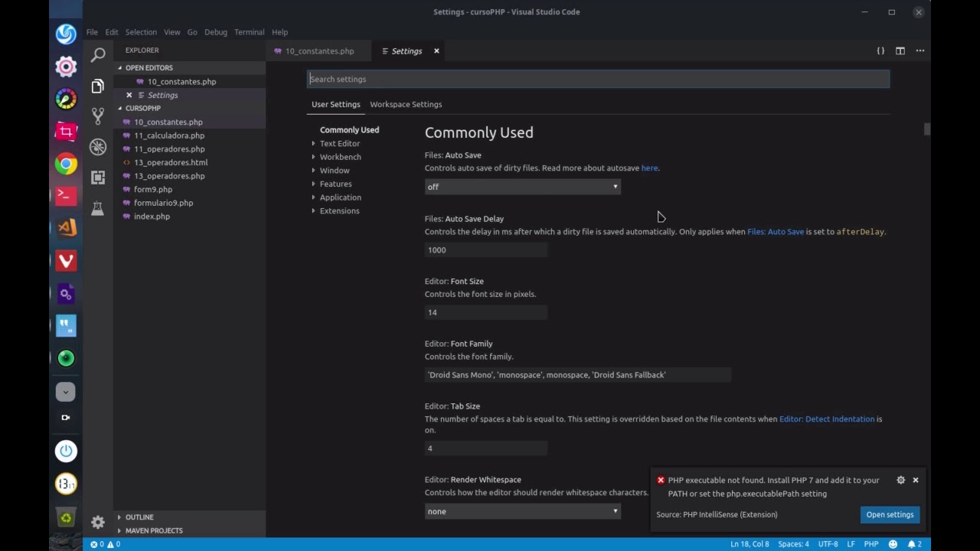The height and width of the screenshot is (551, 980).
Task: Open the Manage gear in activity bar
Action: pos(98,522)
